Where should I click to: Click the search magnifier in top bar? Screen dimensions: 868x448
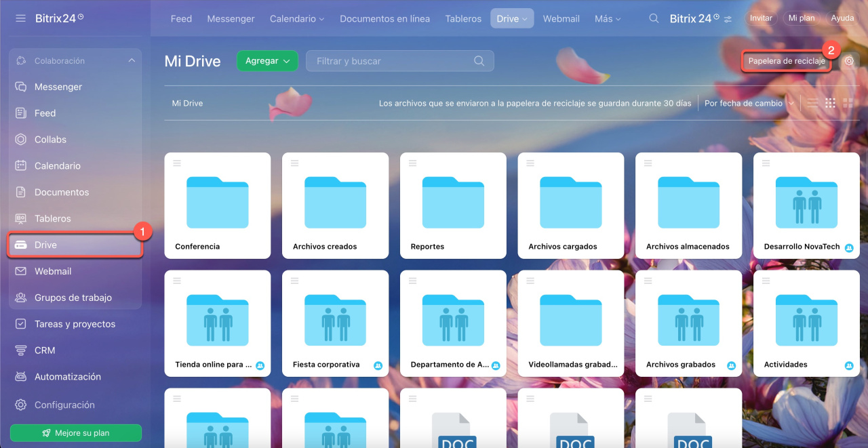pyautogui.click(x=654, y=18)
